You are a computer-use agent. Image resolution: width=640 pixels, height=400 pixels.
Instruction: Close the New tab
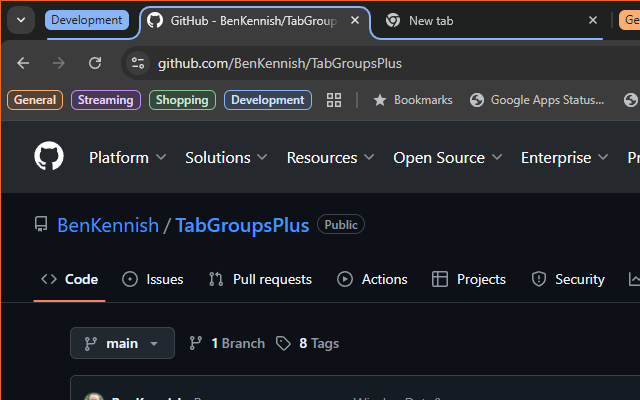(x=593, y=20)
